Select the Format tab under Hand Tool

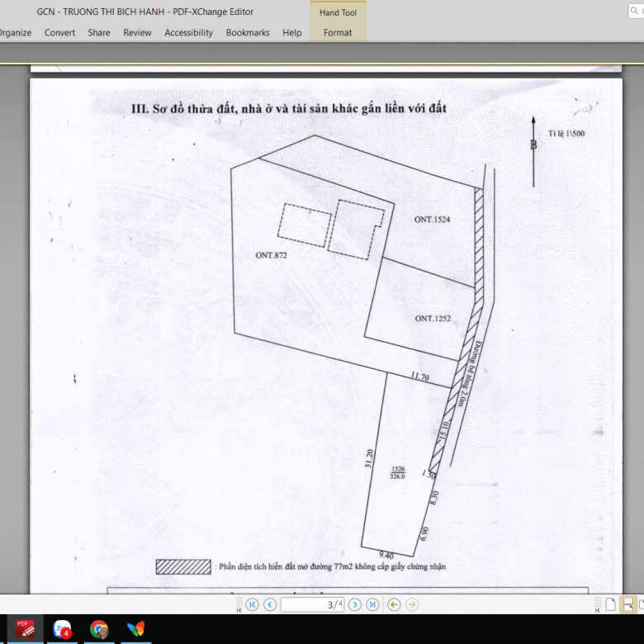338,33
